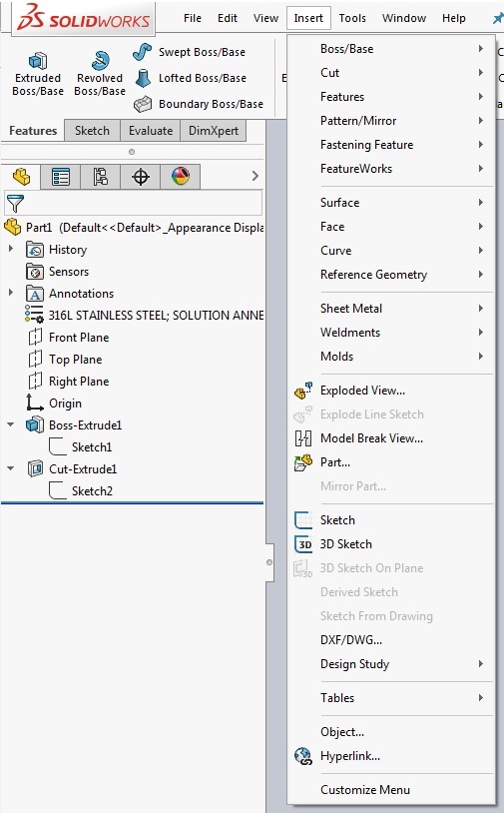Open the DisplayManager color ball tab

181,177
